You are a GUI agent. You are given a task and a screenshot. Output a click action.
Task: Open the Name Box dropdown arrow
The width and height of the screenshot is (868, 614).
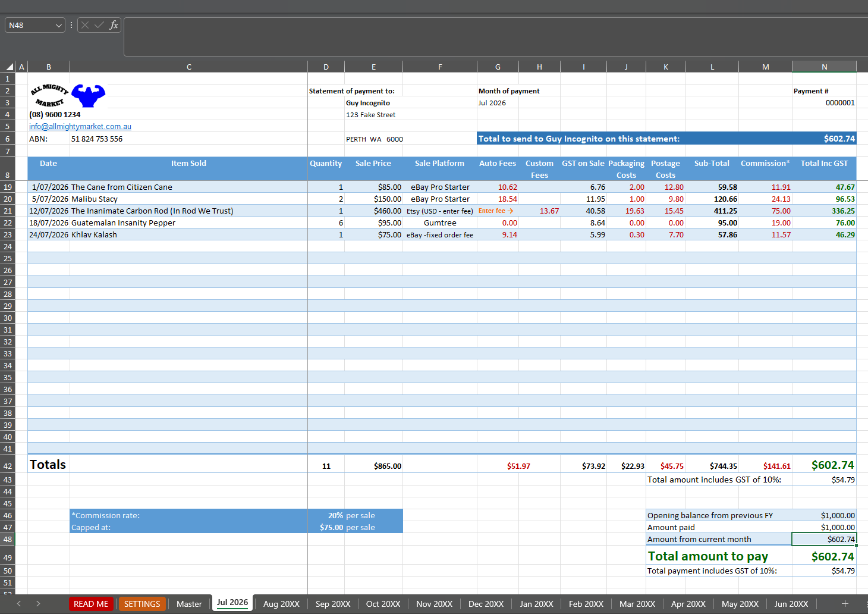coord(58,25)
